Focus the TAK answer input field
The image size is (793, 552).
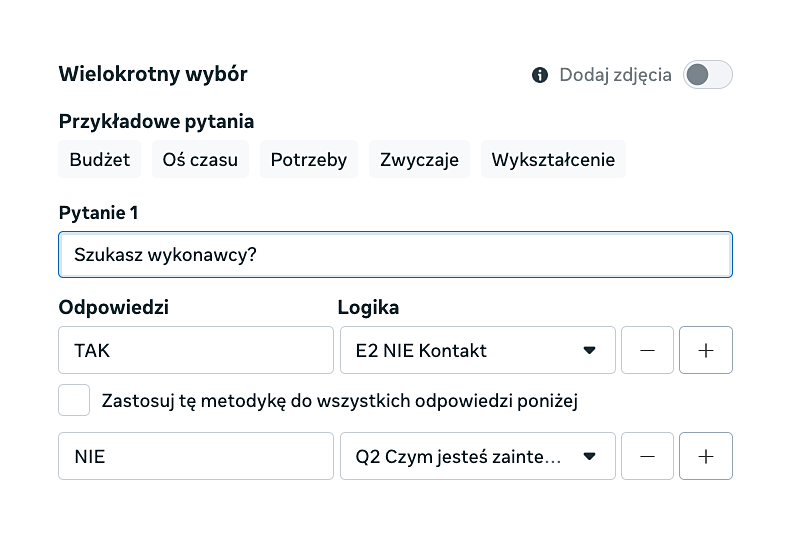[196, 350]
